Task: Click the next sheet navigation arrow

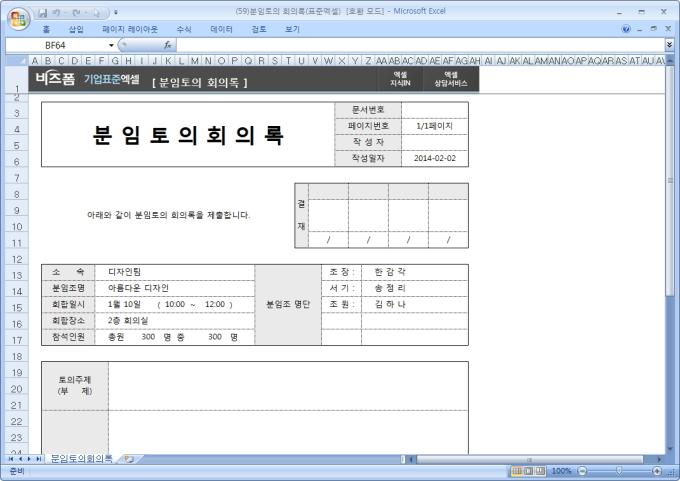Action: tap(29, 459)
